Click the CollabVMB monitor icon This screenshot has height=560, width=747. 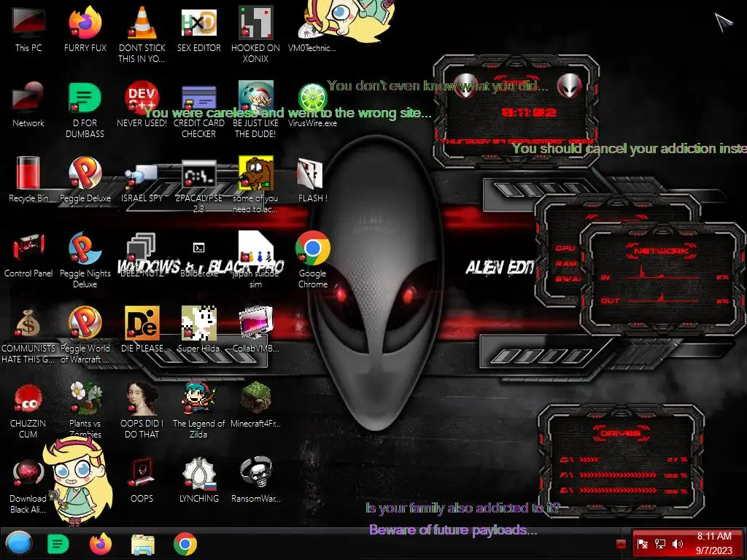[255, 323]
